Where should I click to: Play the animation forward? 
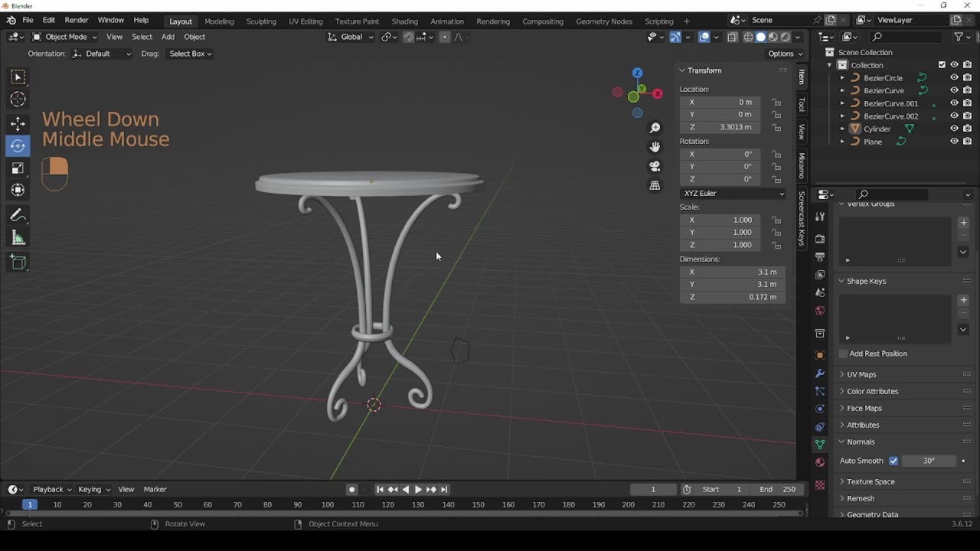(x=418, y=490)
